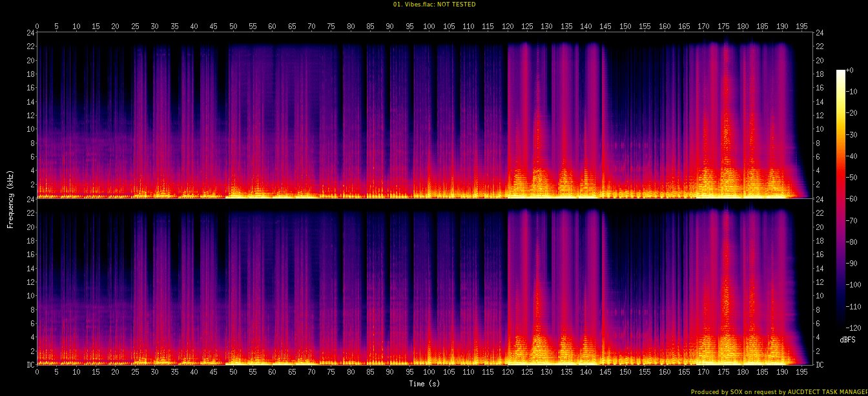The image size is (868, 396).
Task: Click the '22' label on the lower-right frequency axis
Action: (818, 227)
